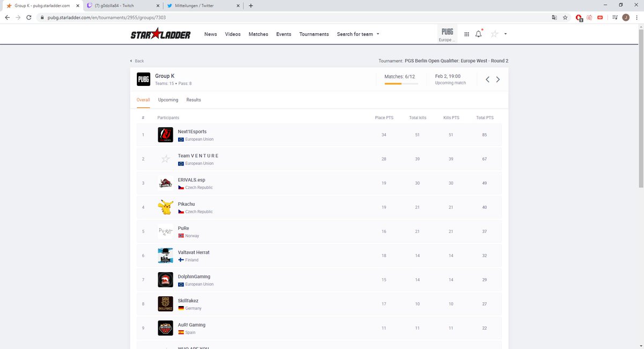Open Valtavat Herrat team name
This screenshot has height=349, width=644.
click(194, 252)
